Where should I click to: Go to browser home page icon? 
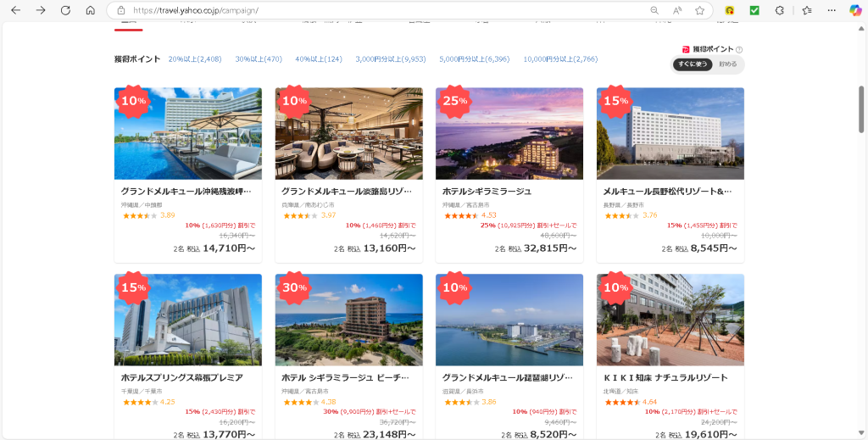click(91, 10)
